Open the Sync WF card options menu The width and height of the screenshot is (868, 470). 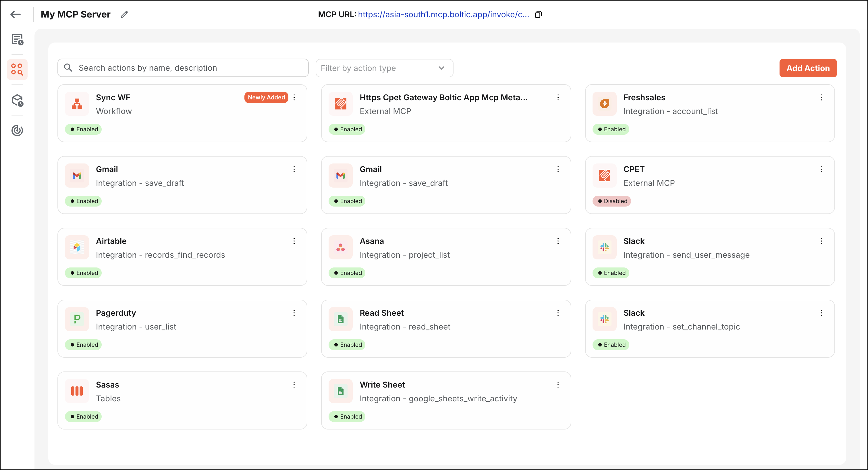click(294, 97)
